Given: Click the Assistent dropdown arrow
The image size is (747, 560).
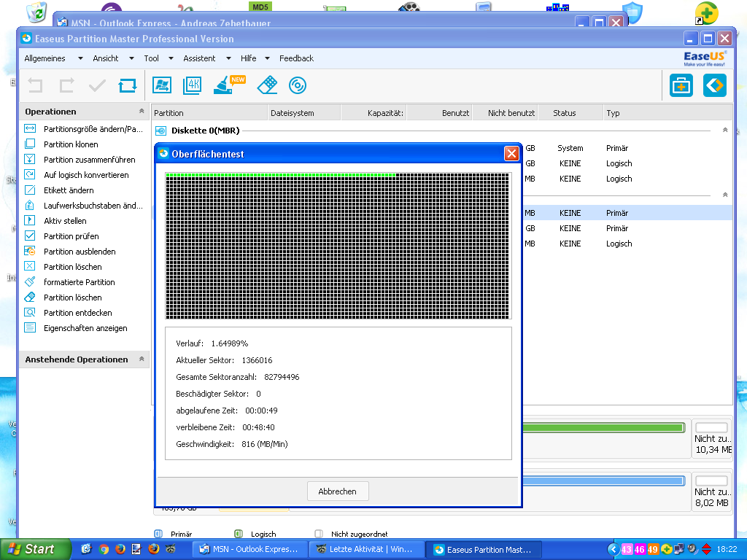Looking at the screenshot, I should pyautogui.click(x=228, y=58).
